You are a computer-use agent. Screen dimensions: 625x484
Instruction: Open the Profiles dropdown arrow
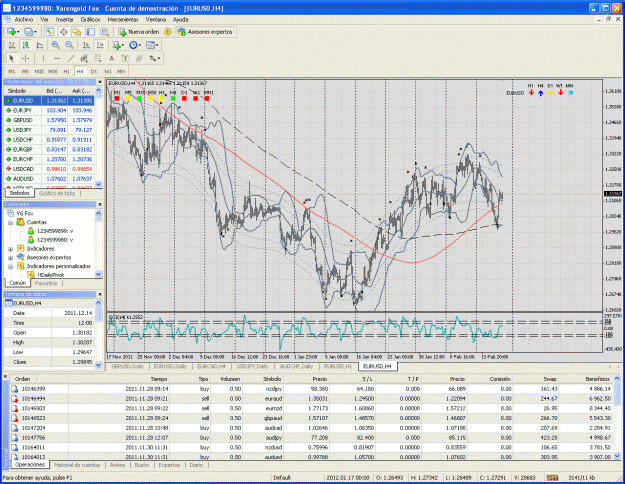(x=35, y=32)
